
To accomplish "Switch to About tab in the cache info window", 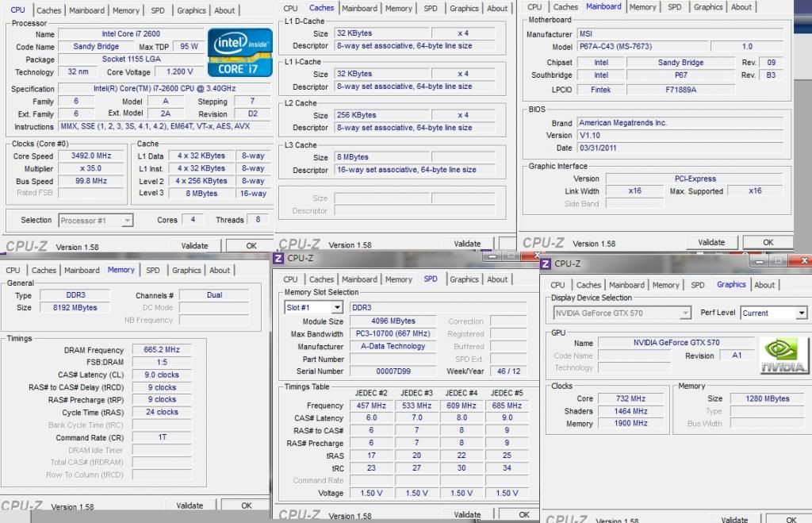I will coord(497,9).
